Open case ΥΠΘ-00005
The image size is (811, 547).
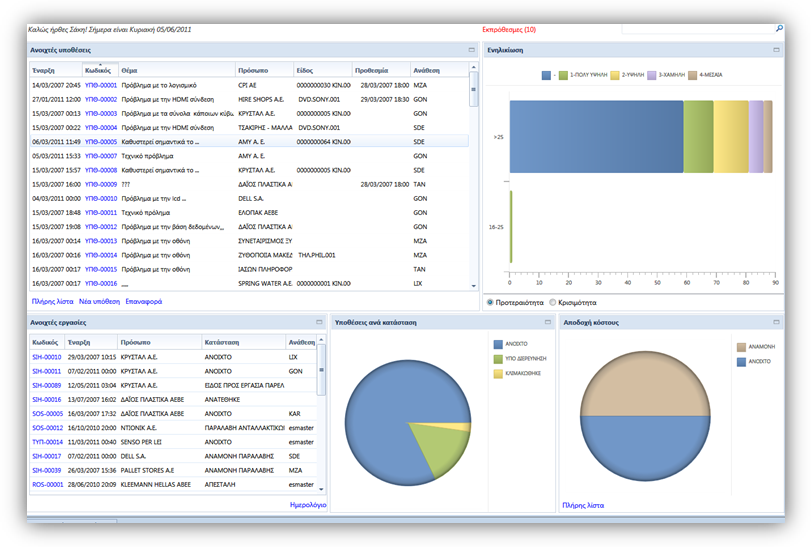click(101, 142)
